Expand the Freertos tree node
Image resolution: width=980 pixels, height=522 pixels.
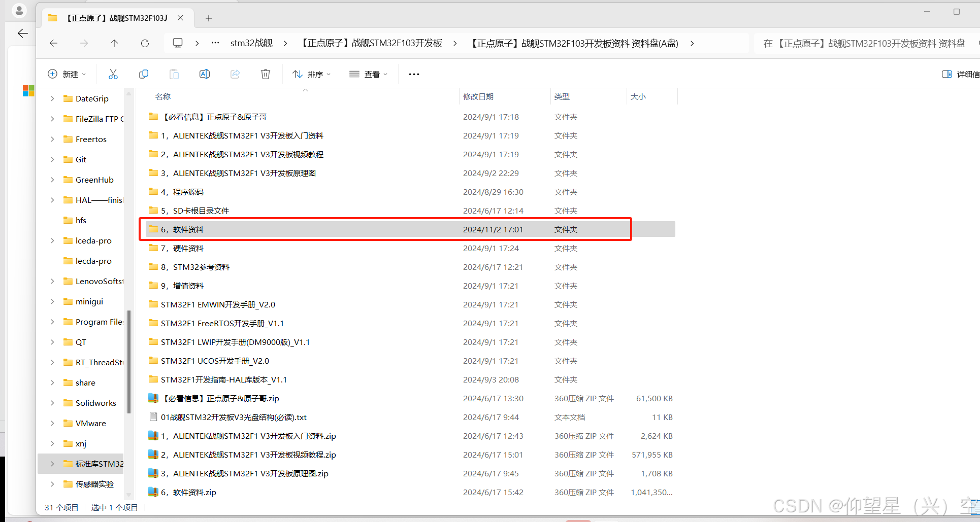point(52,139)
